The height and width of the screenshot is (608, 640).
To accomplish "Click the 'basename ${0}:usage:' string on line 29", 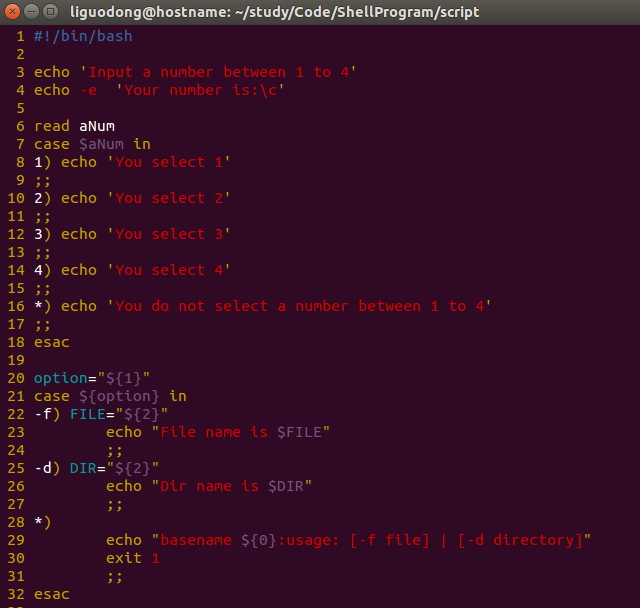I will click(x=249, y=540).
